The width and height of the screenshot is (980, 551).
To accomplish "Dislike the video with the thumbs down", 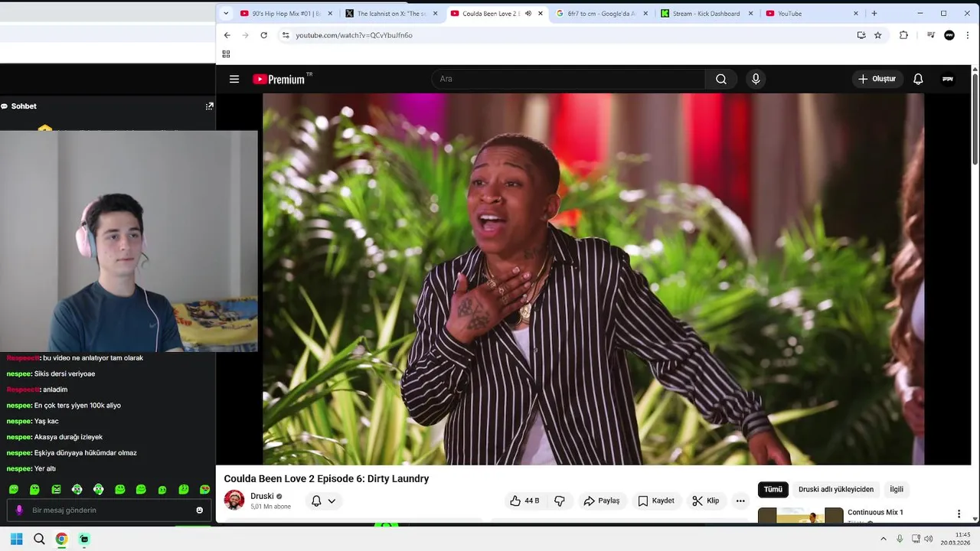I will 560,500.
